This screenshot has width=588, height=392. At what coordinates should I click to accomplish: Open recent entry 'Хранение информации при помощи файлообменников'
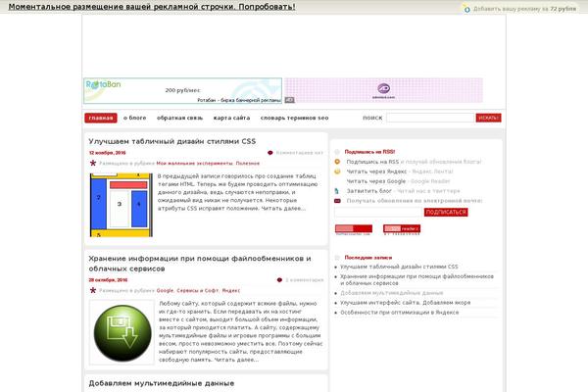[416, 280]
